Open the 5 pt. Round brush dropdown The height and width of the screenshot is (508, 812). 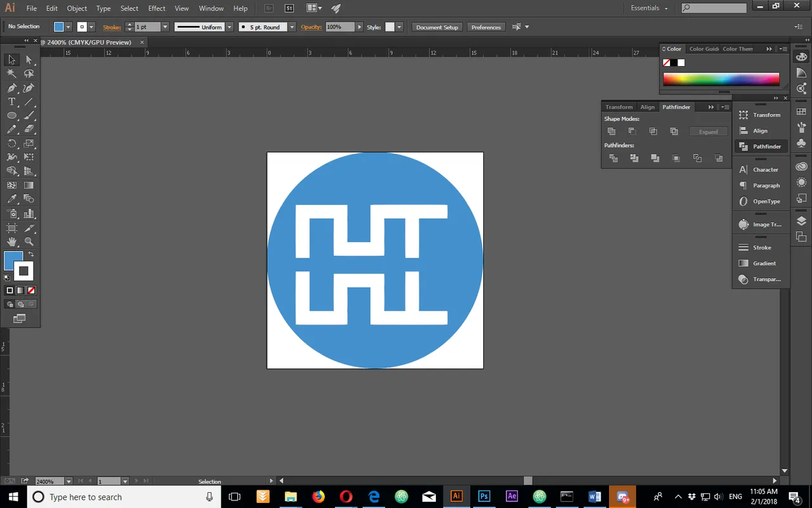(292, 27)
